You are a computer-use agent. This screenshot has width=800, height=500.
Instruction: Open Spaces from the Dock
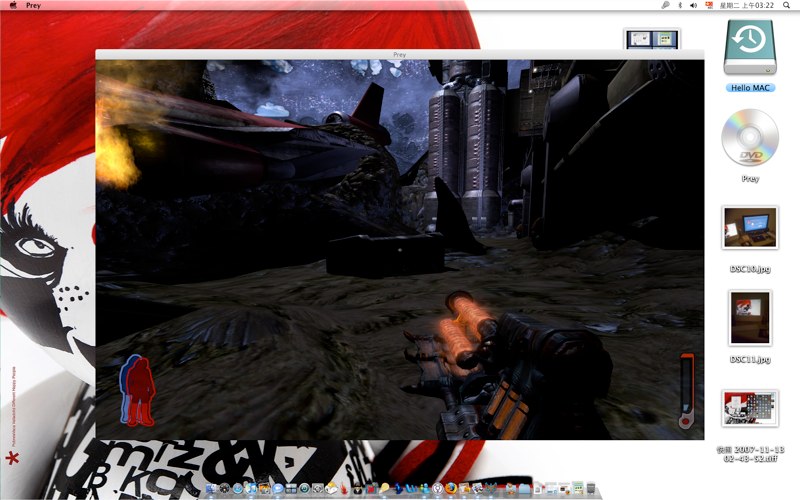click(x=291, y=488)
